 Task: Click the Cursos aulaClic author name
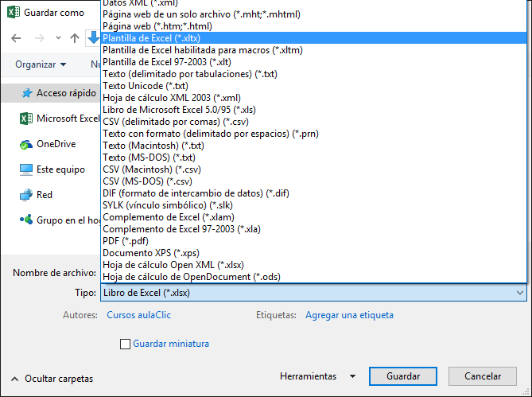click(x=142, y=315)
